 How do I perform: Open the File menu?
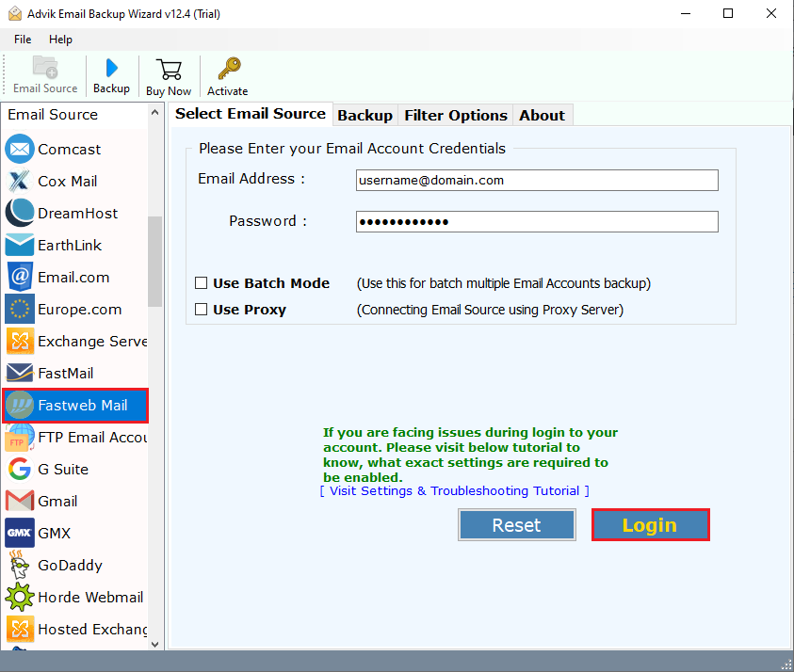pyautogui.click(x=23, y=40)
